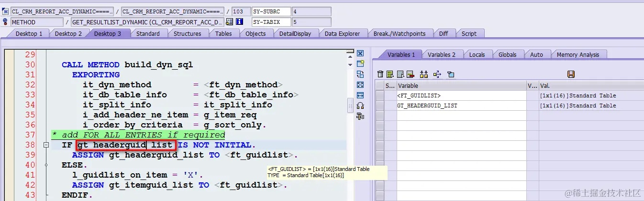Image resolution: width=644 pixels, height=201 pixels.
Task: Switch to the Globals tab
Action: 507,54
